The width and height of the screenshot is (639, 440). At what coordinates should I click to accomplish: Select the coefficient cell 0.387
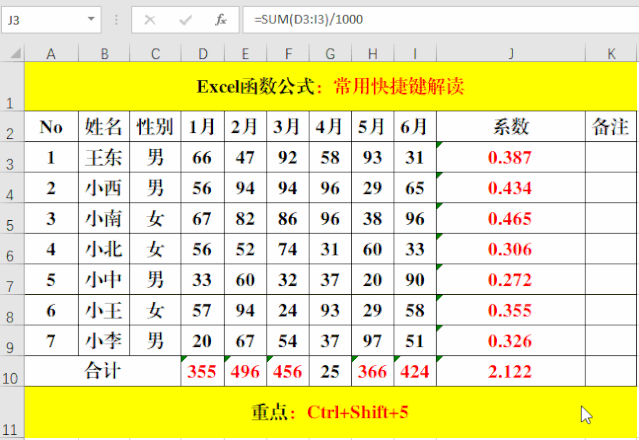[511, 157]
